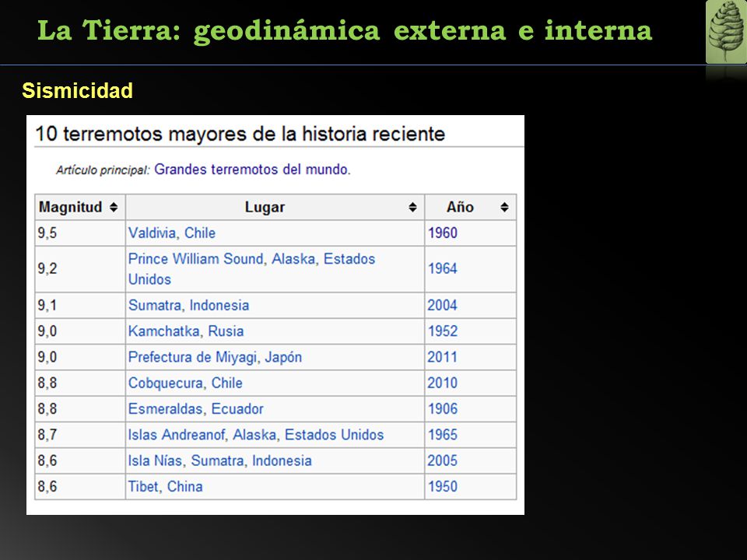Follow the year 1950 link
This screenshot has width=747, height=560.
pos(443,486)
